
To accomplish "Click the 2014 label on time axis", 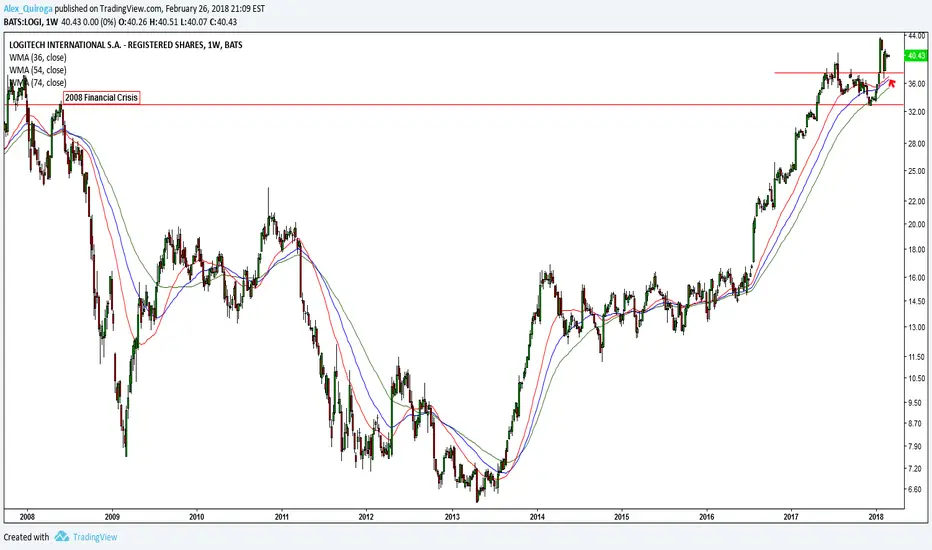I will click(x=537, y=517).
